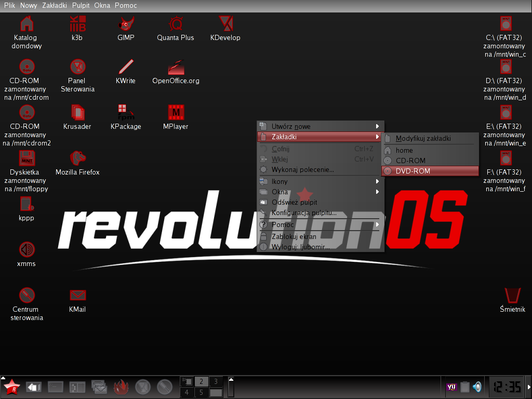Image resolution: width=532 pixels, height=399 pixels.
Task: Click the volume speaker tray icon
Action: (x=477, y=387)
